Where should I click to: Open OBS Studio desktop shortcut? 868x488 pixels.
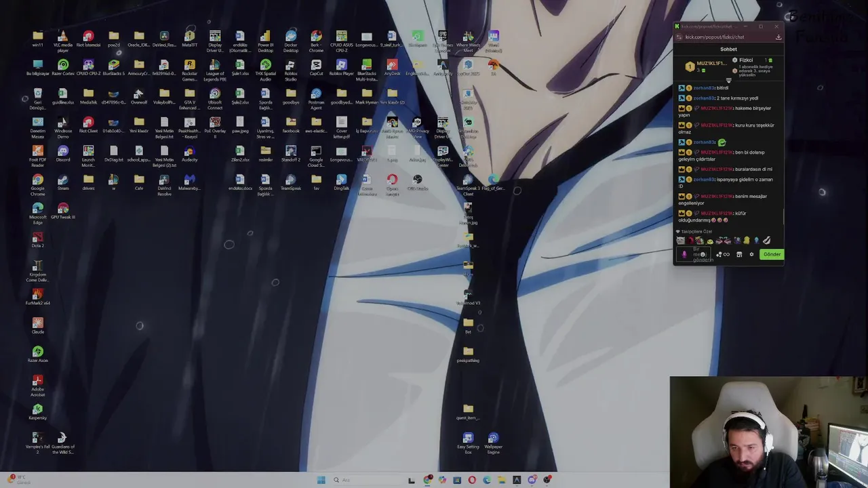point(417,182)
